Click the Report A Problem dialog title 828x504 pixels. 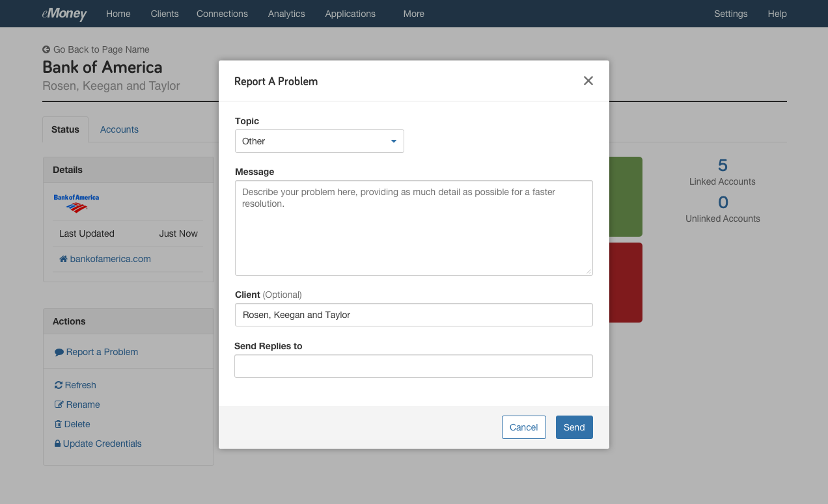pos(276,81)
